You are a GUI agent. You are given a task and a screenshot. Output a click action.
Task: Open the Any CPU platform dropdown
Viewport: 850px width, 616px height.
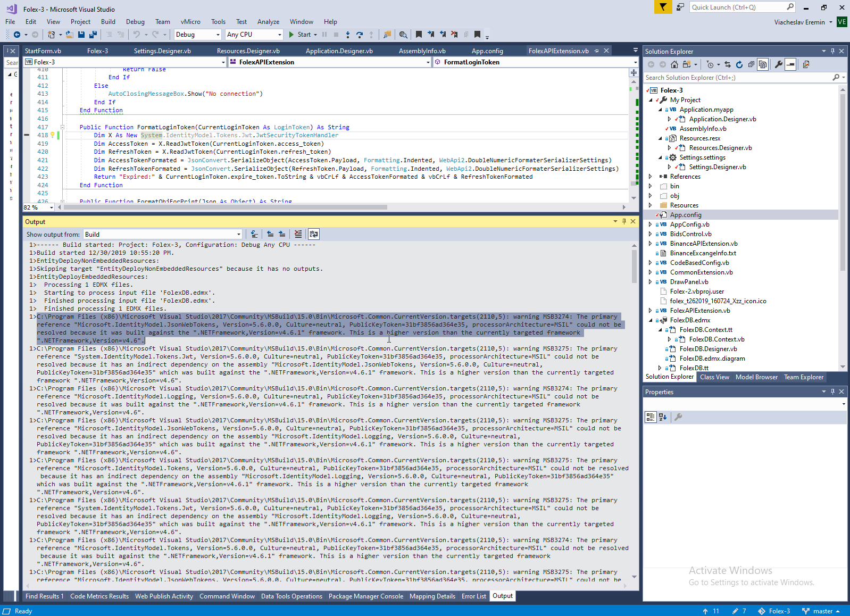tap(254, 35)
